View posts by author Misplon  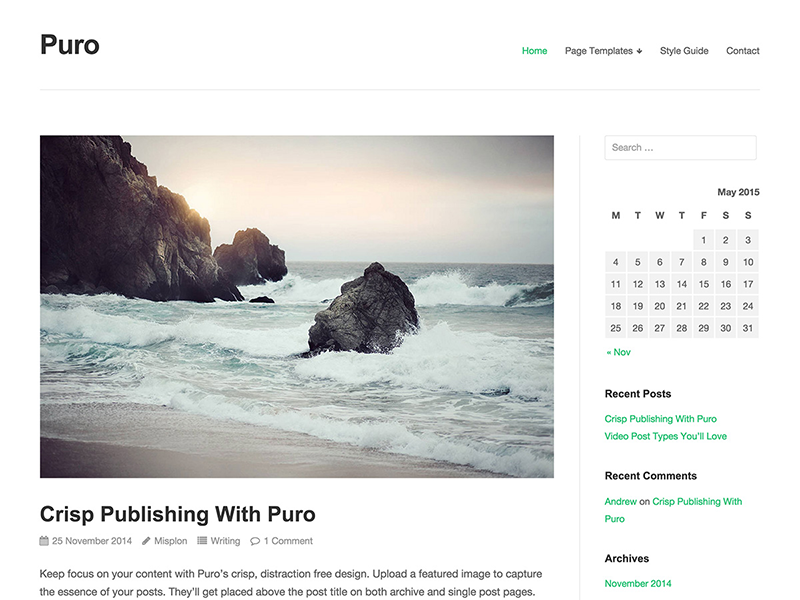(x=168, y=540)
